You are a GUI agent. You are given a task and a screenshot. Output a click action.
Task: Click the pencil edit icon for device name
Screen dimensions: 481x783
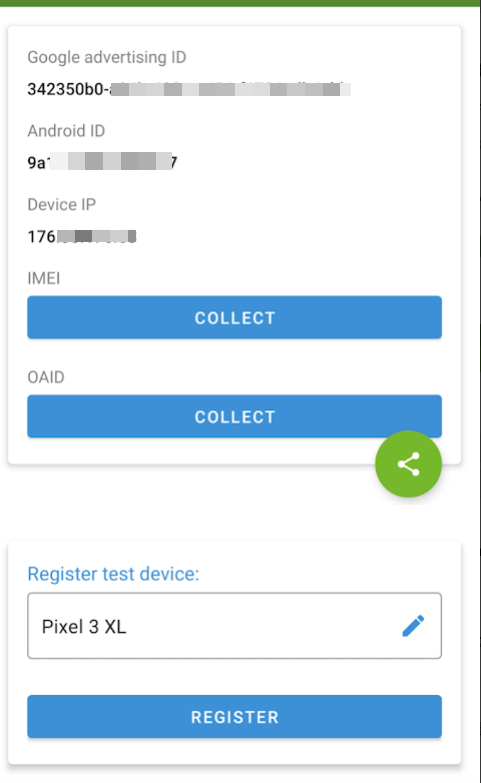coord(414,626)
